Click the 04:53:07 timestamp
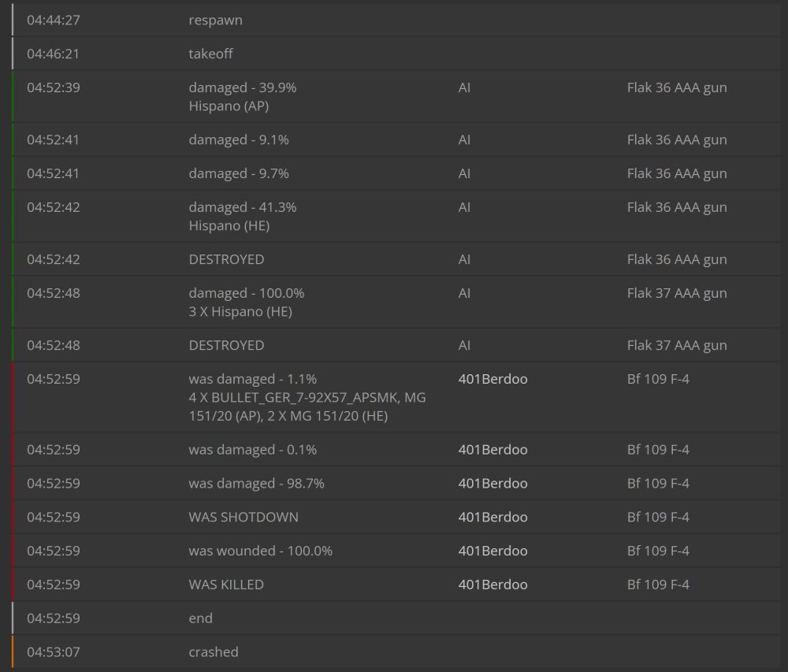Screen dimensions: 788x672 click(x=53, y=652)
